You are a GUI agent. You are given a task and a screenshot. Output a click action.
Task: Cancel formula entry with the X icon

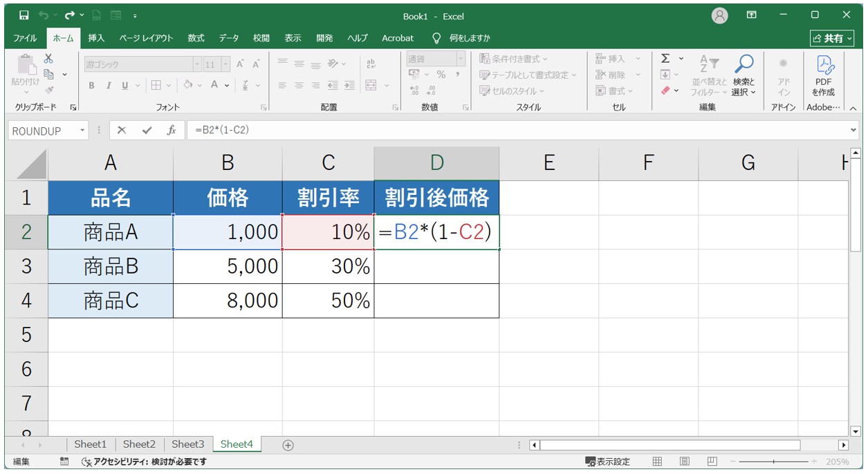tap(122, 131)
